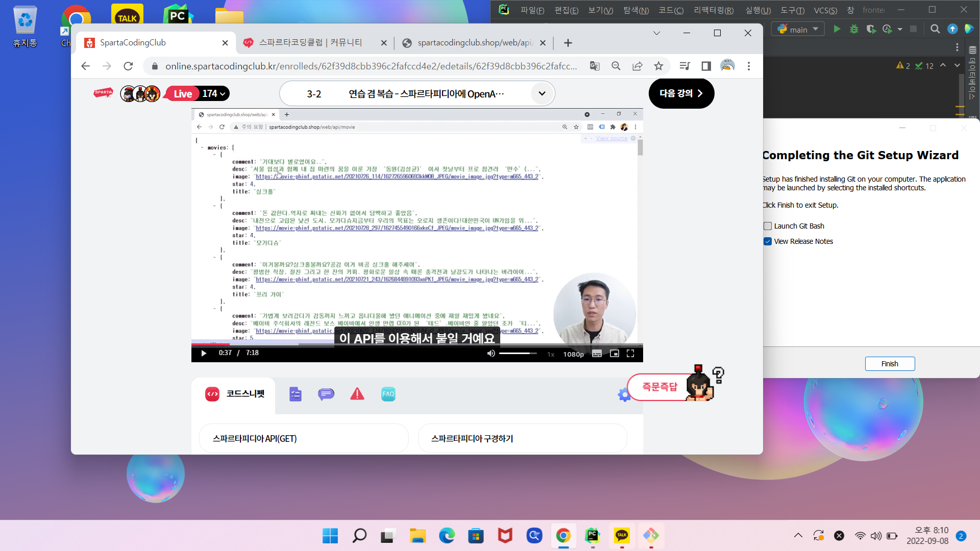This screenshot has width=980, height=551.
Task: Click the Chrome address bar URL
Action: 371,66
